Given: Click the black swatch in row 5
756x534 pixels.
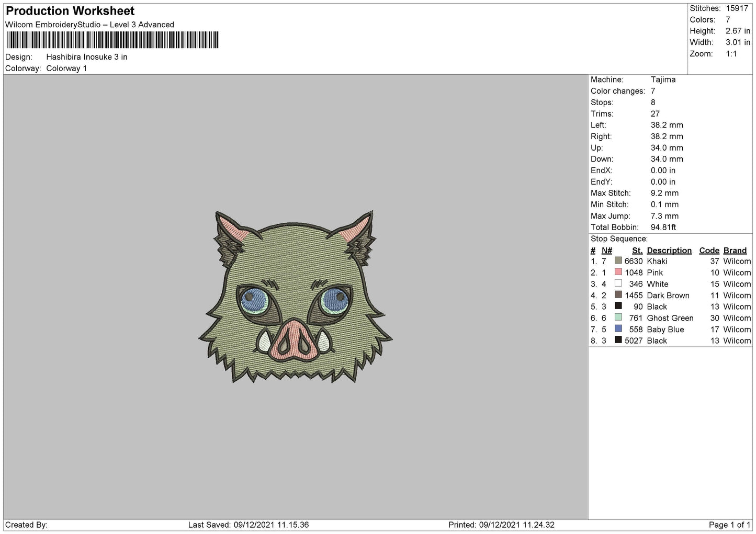Looking at the screenshot, I should pyautogui.click(x=618, y=306).
